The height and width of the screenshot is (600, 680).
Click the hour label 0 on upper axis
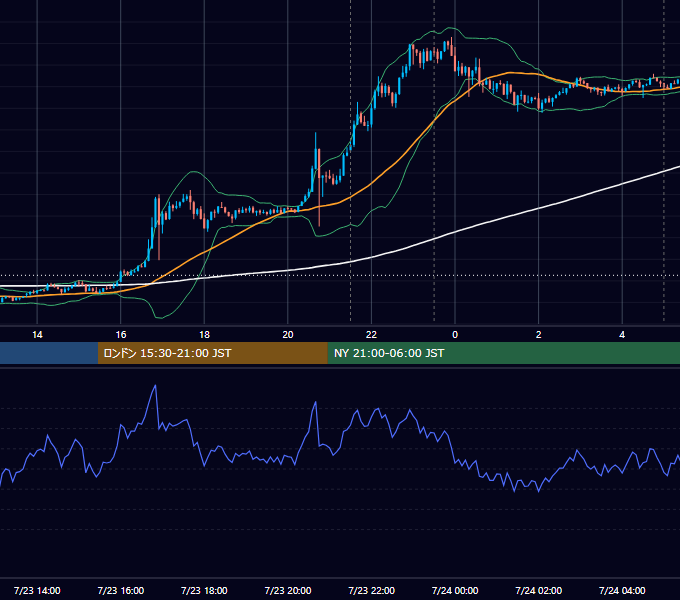(x=455, y=335)
